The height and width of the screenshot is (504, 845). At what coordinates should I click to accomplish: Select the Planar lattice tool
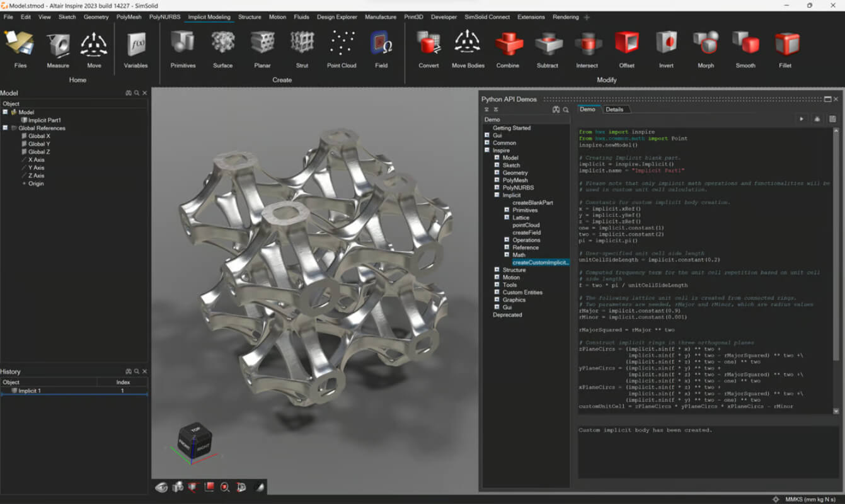(x=262, y=49)
